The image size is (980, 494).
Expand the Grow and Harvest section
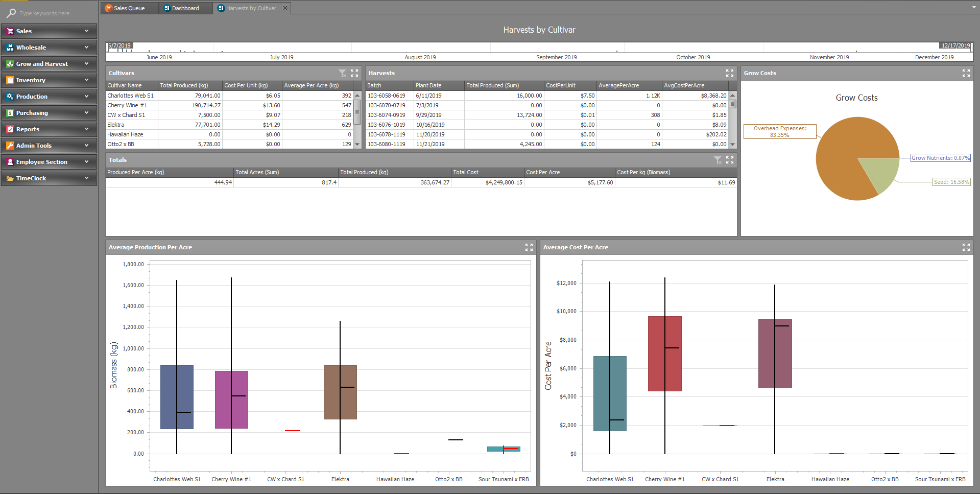coord(49,64)
